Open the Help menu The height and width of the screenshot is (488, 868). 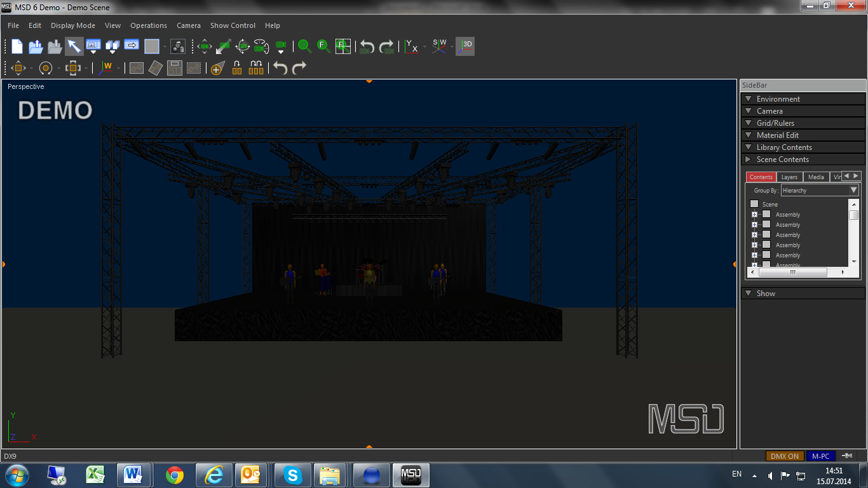point(273,25)
